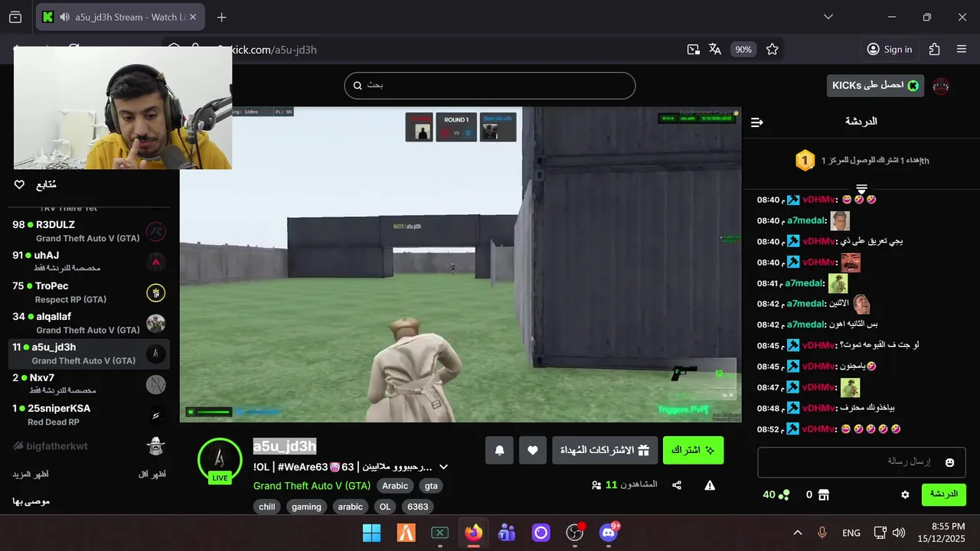
Task: Expand the stream title chevron
Action: tap(443, 467)
